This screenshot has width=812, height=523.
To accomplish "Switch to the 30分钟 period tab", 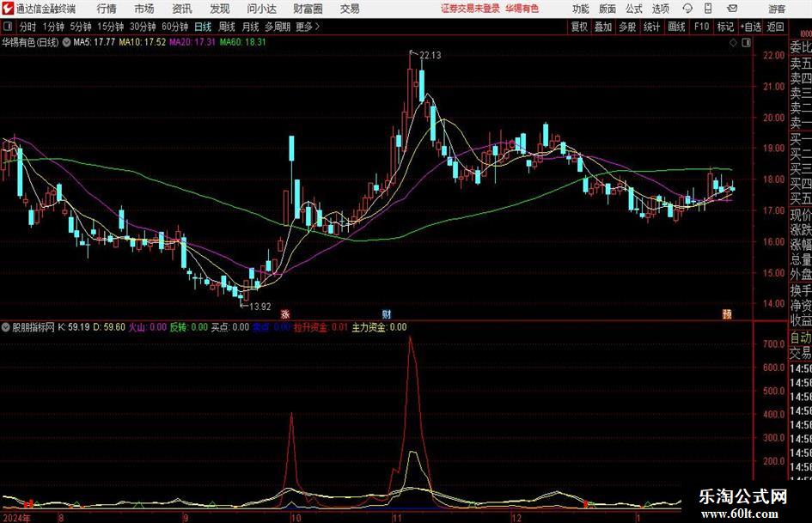I will [143, 27].
